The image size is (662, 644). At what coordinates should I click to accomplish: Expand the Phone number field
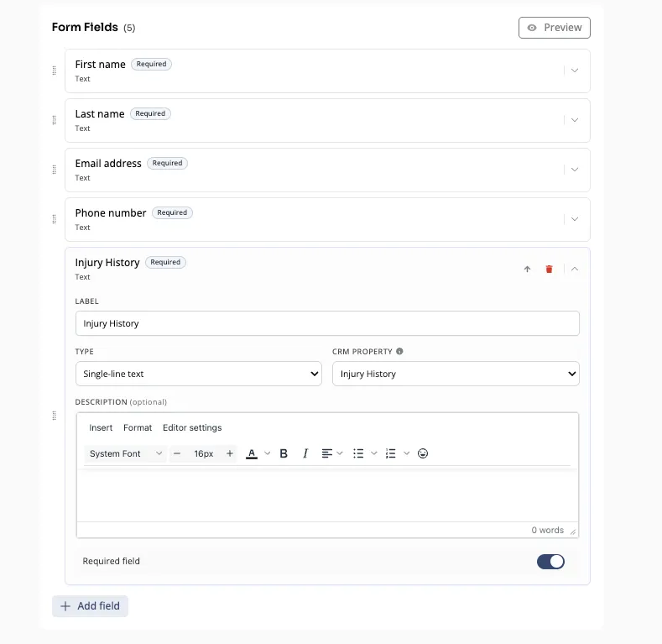tap(574, 219)
